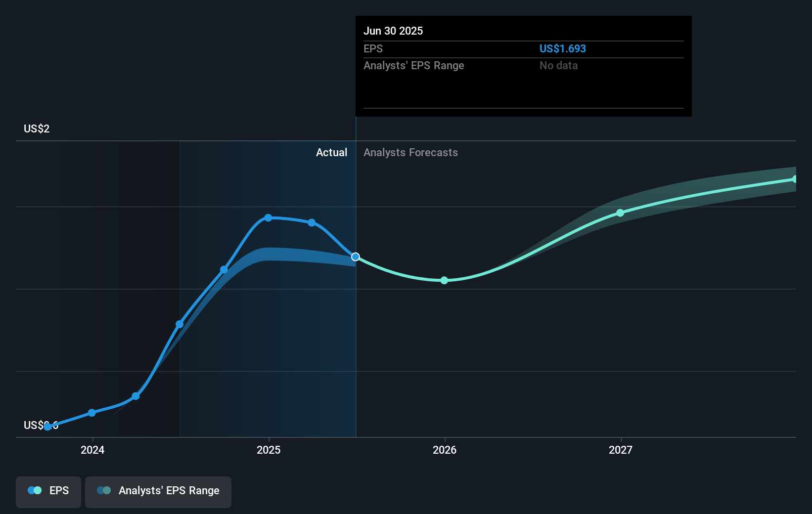Click the 2024 x-axis label
The height and width of the screenshot is (514, 812).
(92, 450)
